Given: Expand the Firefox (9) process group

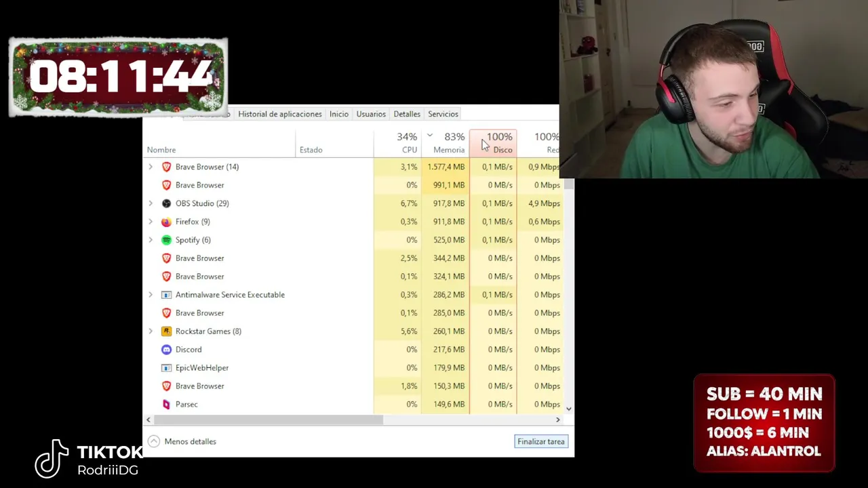Looking at the screenshot, I should (x=151, y=222).
